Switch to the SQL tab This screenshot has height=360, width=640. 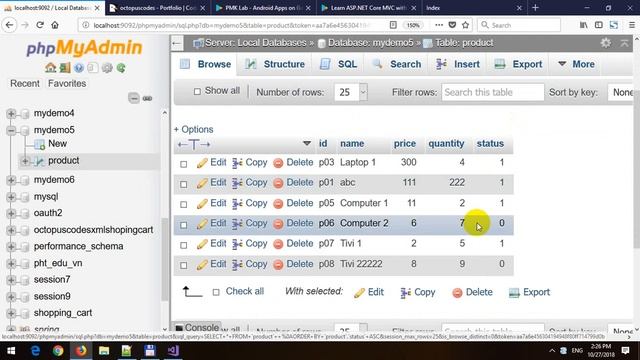[x=339, y=64]
